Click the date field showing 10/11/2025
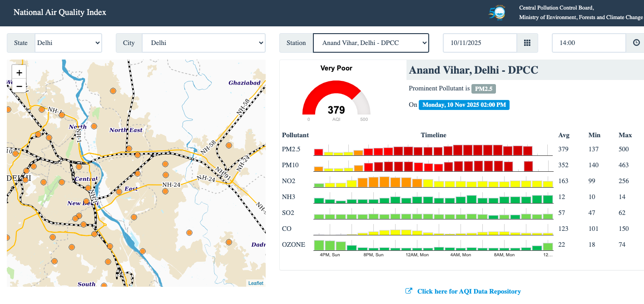 (x=480, y=43)
